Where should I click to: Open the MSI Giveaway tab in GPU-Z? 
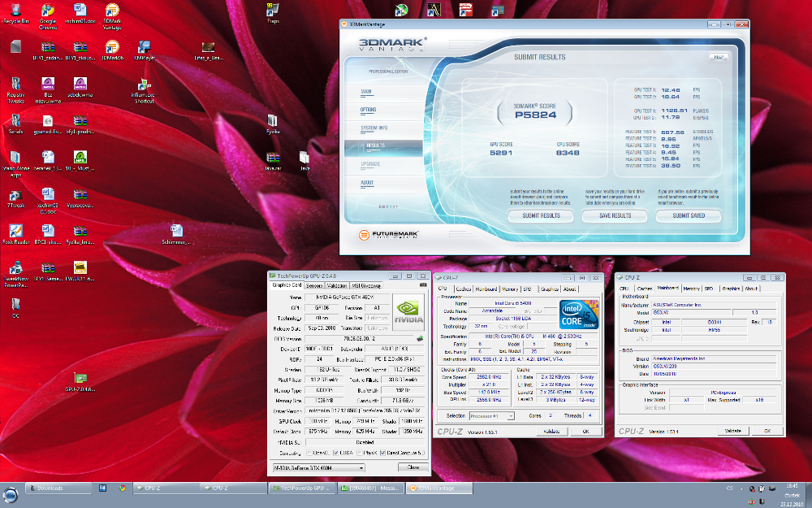point(367,285)
